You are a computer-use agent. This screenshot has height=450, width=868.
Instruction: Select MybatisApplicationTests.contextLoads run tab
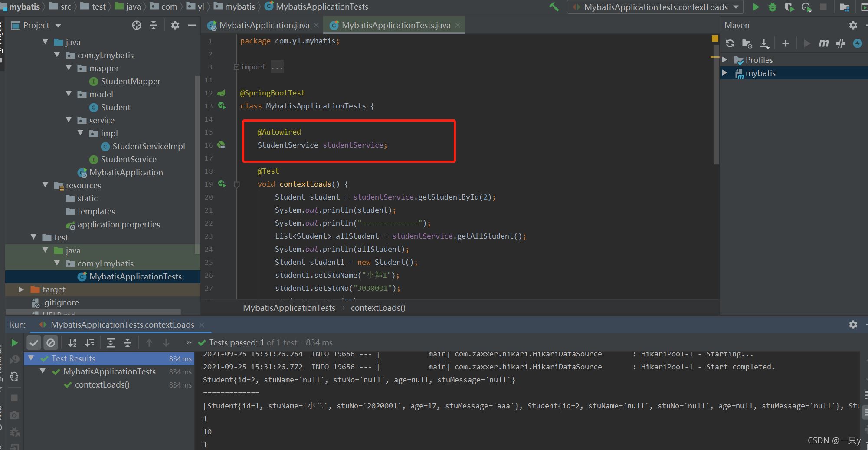(122, 325)
